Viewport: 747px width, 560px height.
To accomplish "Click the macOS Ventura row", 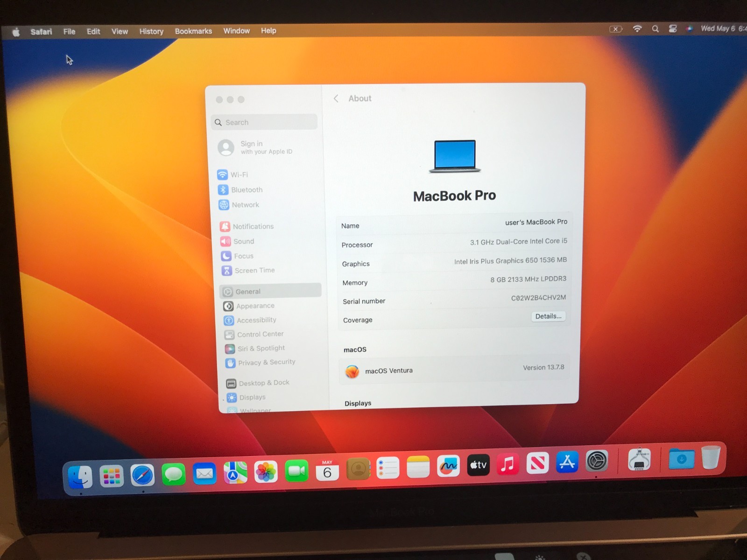I will click(x=454, y=370).
